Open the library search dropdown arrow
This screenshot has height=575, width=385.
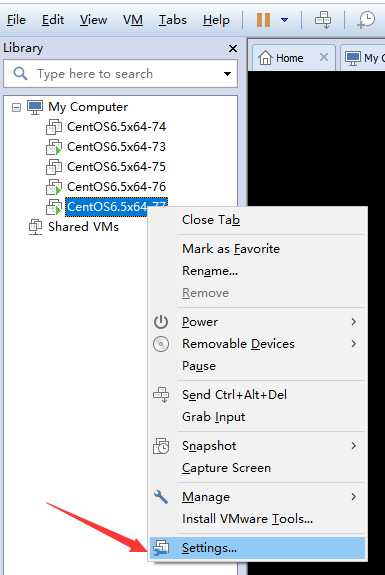pos(227,74)
